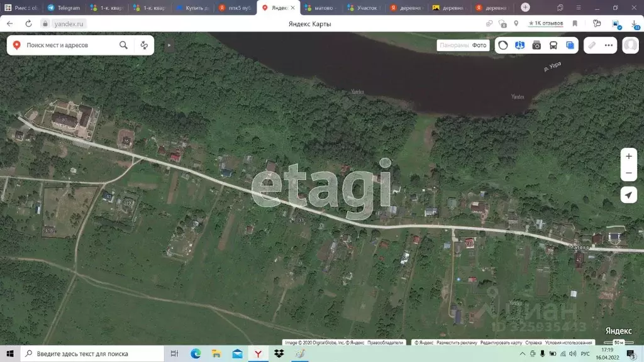
Task: Zoom in with the plus button
Action: pyautogui.click(x=629, y=156)
